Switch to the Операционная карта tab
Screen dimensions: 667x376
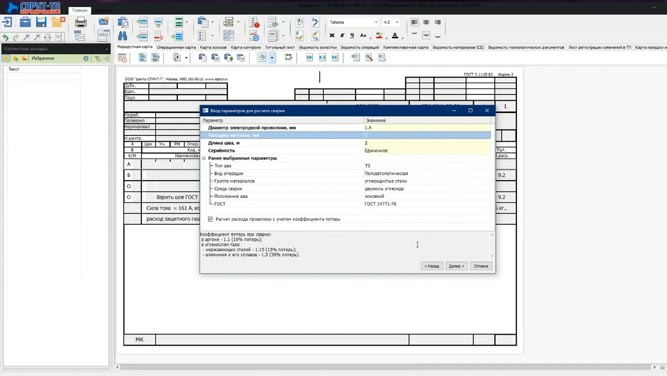click(x=176, y=47)
